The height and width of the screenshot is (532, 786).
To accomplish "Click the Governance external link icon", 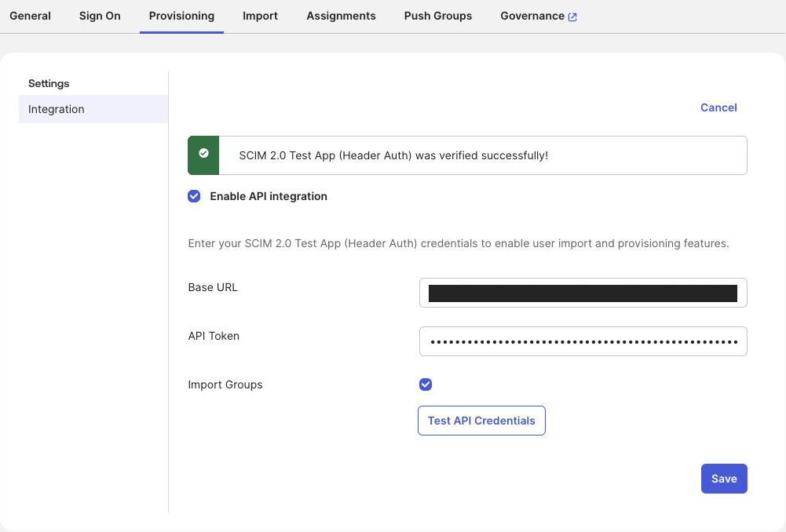I will click(572, 17).
